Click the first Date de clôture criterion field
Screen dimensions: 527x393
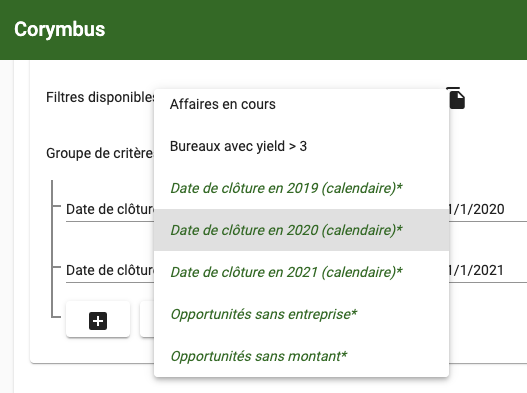110,209
